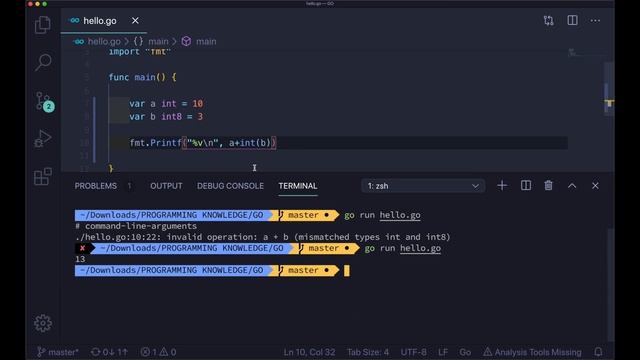This screenshot has height=360, width=640.
Task: Open the Manage gear menu
Action: [x=43, y=323]
